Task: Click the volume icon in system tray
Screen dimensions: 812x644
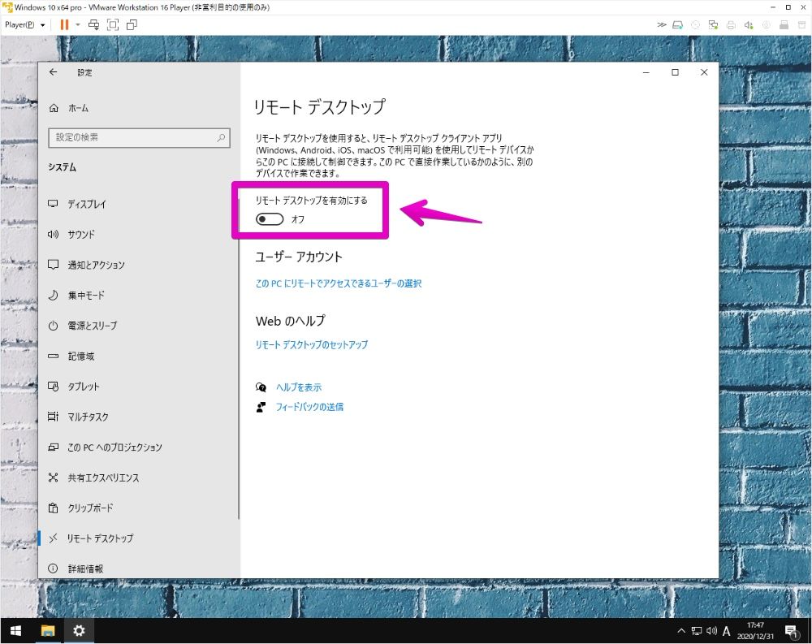Action: [712, 630]
